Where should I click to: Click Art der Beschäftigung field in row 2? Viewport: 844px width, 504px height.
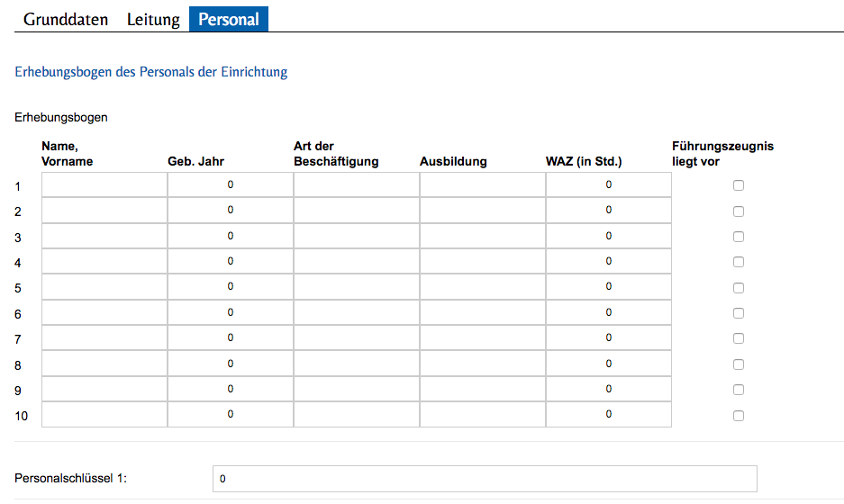[357, 211]
